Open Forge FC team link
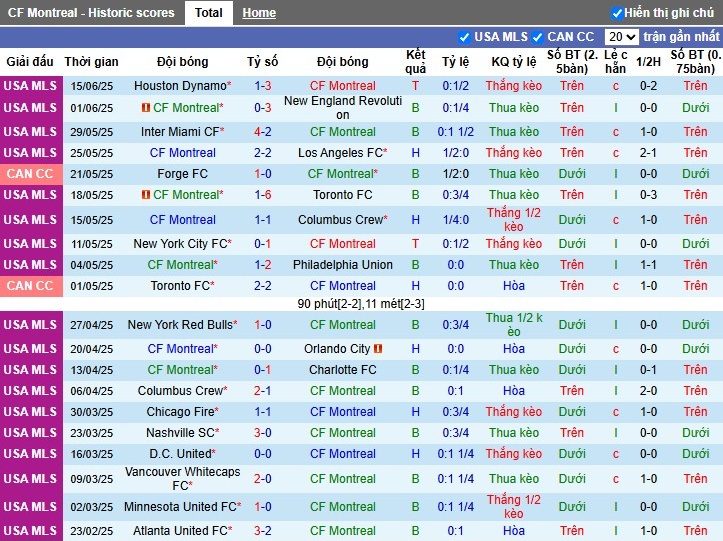The width and height of the screenshot is (723, 541). [183, 174]
